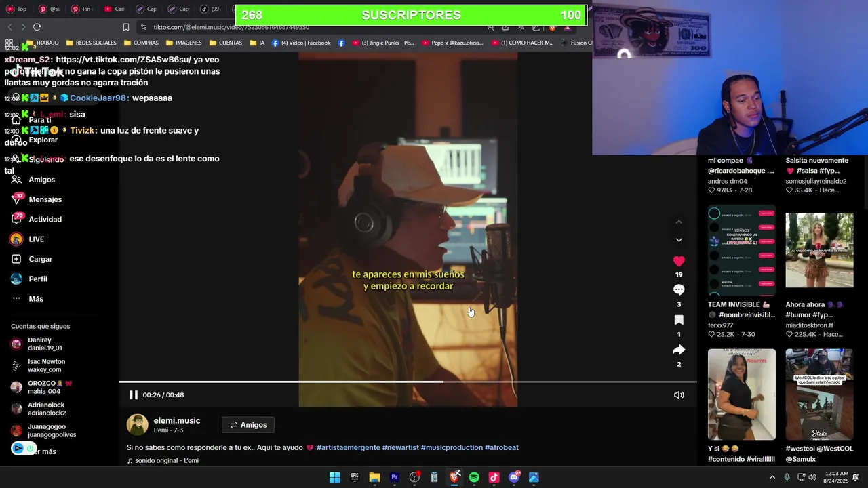Open author andres_dm04

point(728,181)
